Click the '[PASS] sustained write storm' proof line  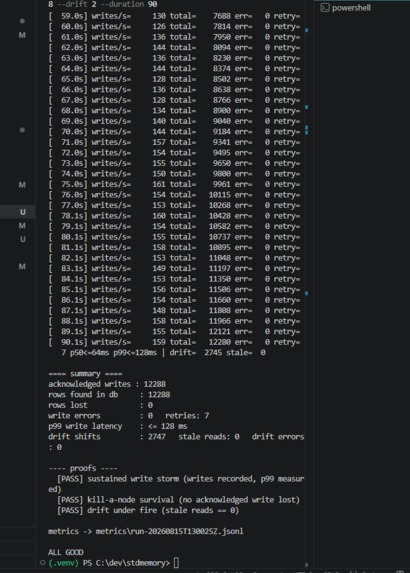[x=176, y=484]
